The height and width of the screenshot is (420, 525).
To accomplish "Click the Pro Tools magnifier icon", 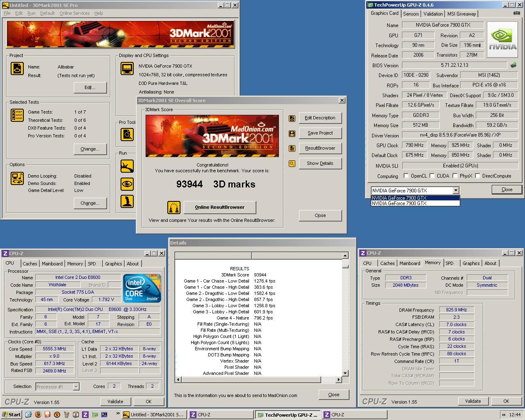I will pos(127,134).
